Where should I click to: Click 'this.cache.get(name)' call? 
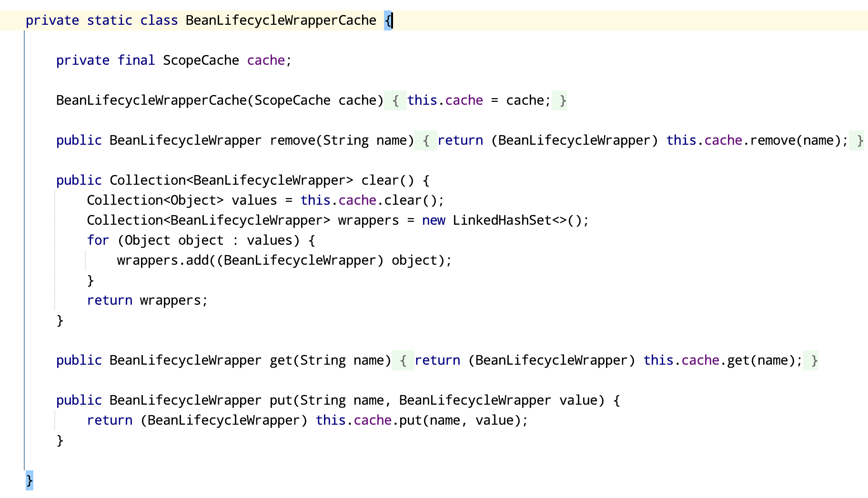pos(719,360)
